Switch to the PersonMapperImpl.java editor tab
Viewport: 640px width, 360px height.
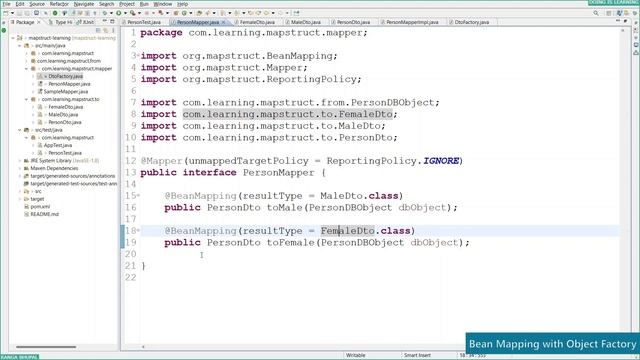click(x=412, y=22)
